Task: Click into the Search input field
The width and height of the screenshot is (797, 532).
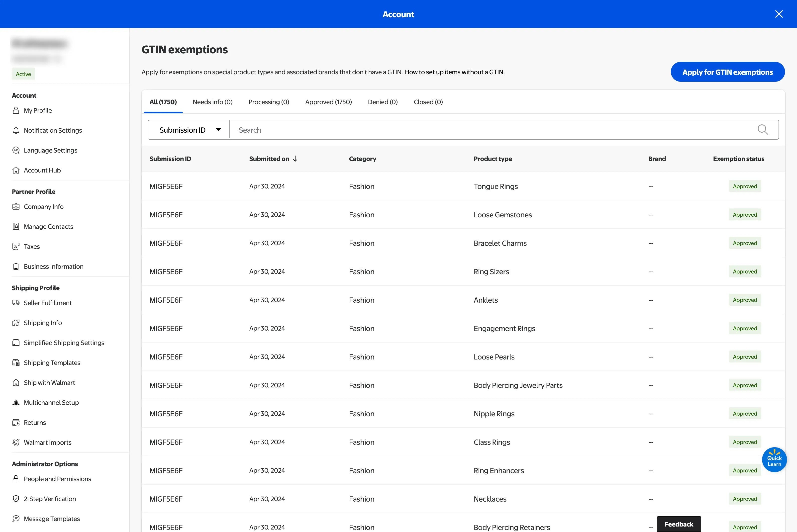Action: (492, 130)
